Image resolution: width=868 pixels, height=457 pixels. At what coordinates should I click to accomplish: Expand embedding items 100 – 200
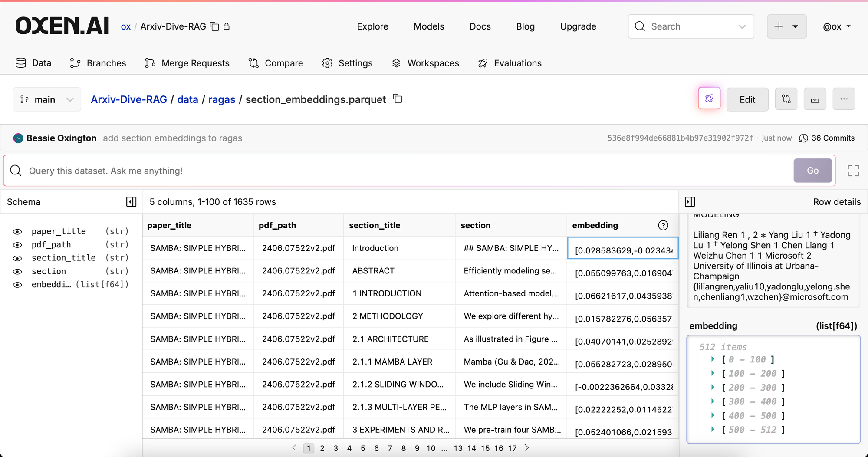pos(713,373)
